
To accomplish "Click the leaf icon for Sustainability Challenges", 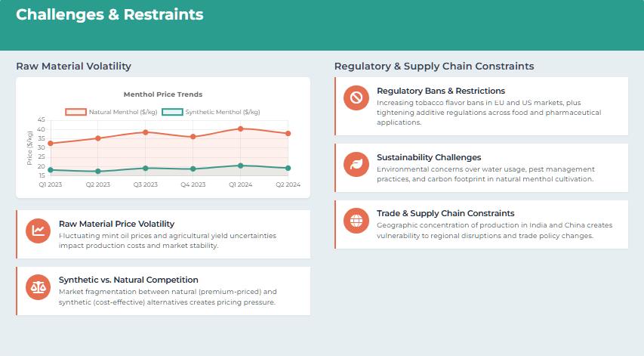I will click(x=355, y=164).
